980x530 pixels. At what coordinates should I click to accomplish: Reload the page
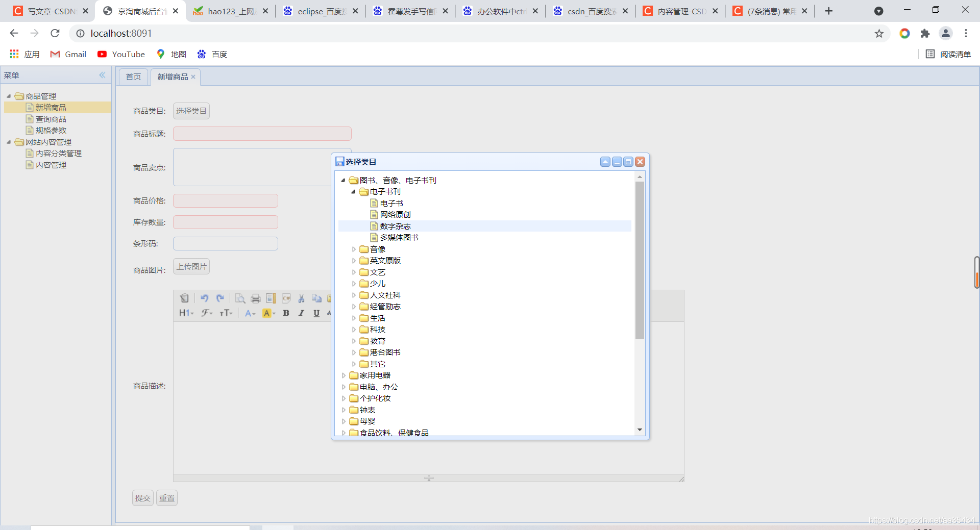[55, 33]
